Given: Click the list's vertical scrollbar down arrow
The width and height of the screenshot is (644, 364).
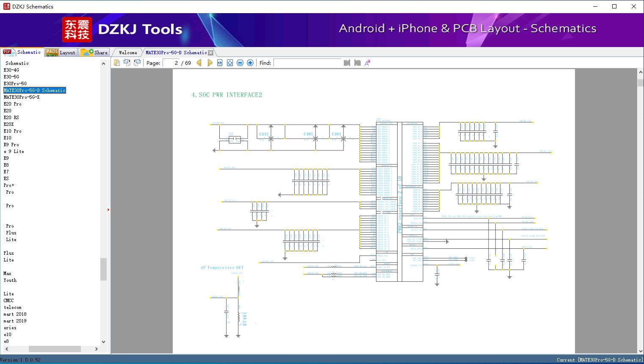Looking at the screenshot, I should point(103,342).
